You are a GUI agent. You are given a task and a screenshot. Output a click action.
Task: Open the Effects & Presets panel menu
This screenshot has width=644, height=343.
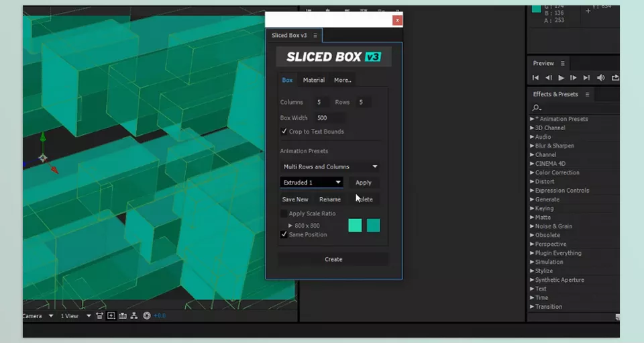pos(588,94)
